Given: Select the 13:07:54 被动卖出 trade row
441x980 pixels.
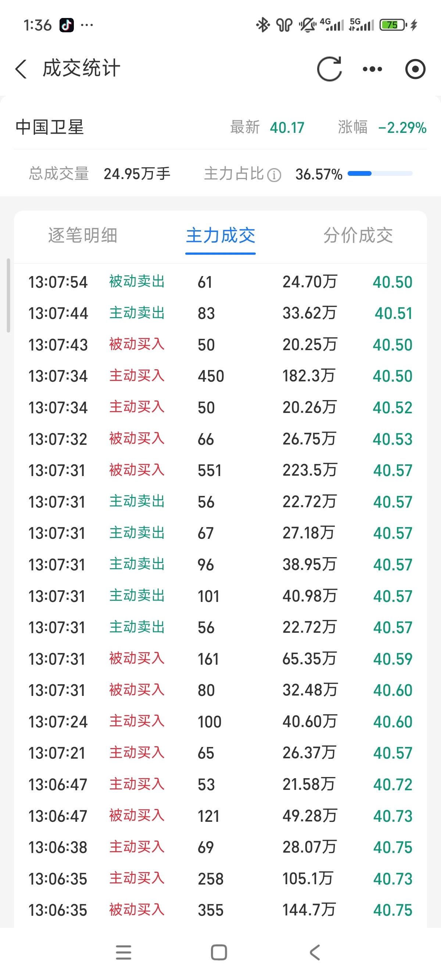Looking at the screenshot, I should pyautogui.click(x=220, y=282).
